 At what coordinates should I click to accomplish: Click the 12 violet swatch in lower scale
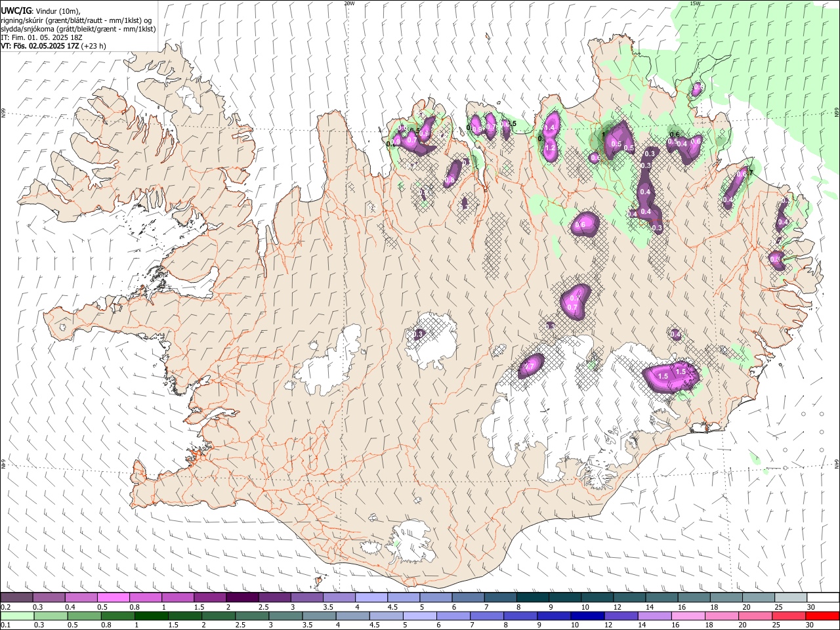click(x=621, y=616)
